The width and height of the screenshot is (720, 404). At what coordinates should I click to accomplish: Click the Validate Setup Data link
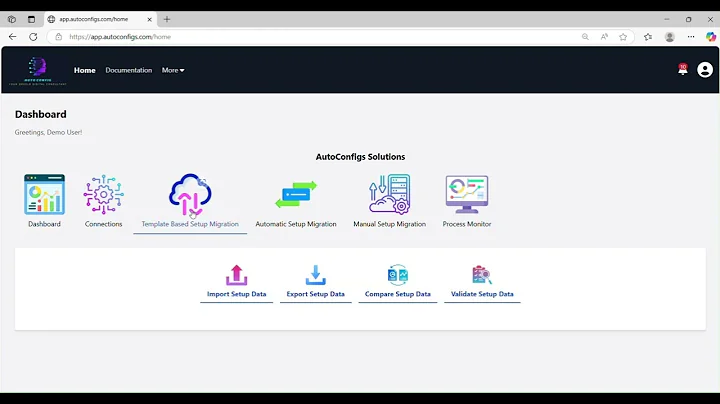click(482, 294)
